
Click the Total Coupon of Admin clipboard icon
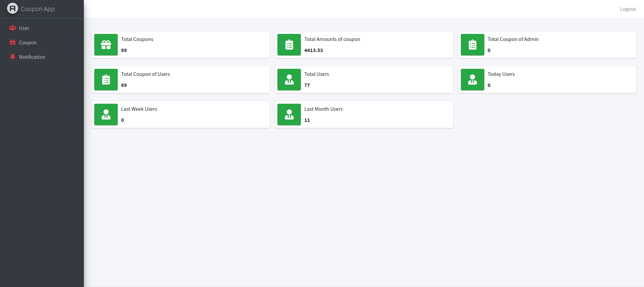[472, 45]
